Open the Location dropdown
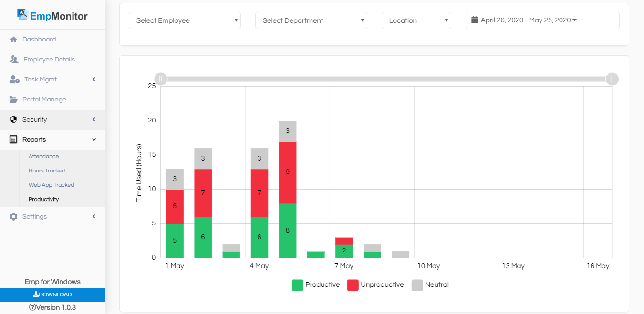644x314 pixels. point(416,20)
